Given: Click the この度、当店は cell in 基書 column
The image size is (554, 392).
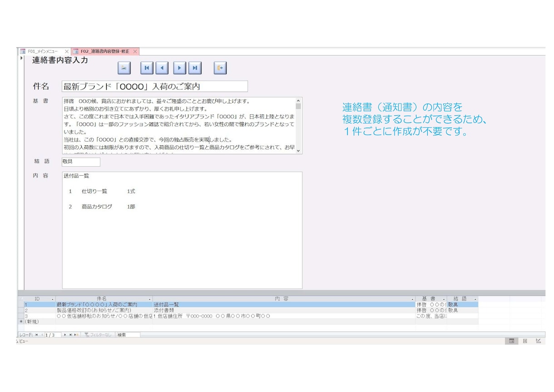Looking at the screenshot, I should 431,316.
